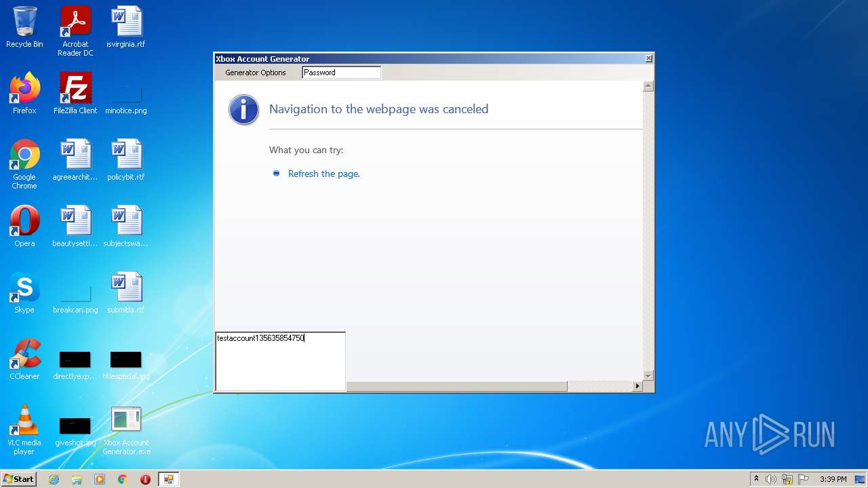Select Xbox Account Generator.exe desktop icon

pyautogui.click(x=126, y=430)
